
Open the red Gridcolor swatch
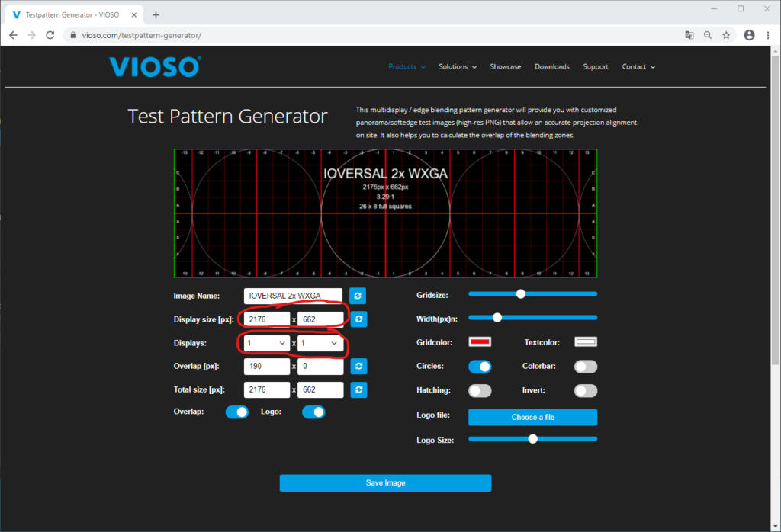(x=480, y=342)
